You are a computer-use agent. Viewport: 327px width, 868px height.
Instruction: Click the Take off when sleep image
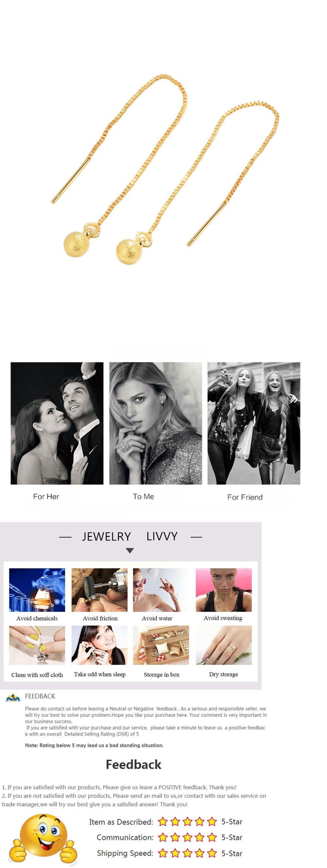[99, 645]
